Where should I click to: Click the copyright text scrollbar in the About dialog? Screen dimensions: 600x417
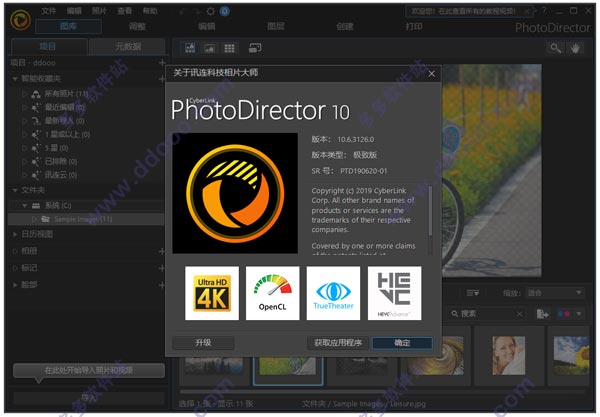pyautogui.click(x=430, y=211)
